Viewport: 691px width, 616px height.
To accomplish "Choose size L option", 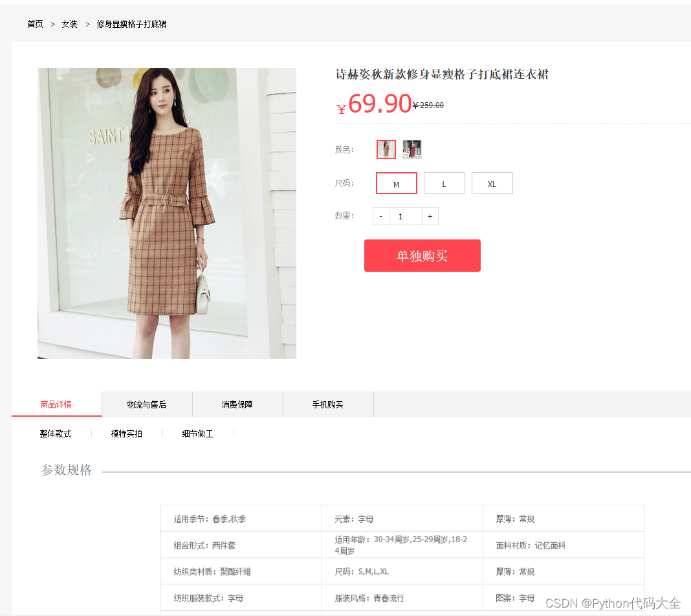I will tap(444, 183).
